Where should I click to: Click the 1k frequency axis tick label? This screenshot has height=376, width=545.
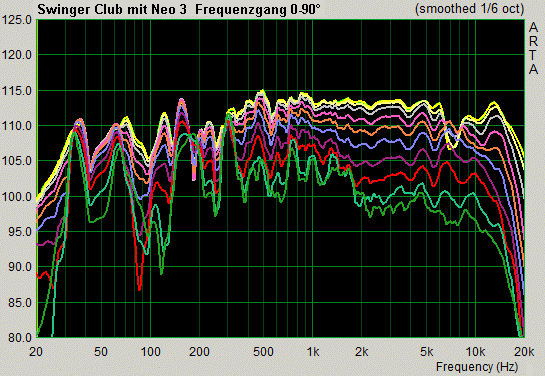(x=312, y=352)
